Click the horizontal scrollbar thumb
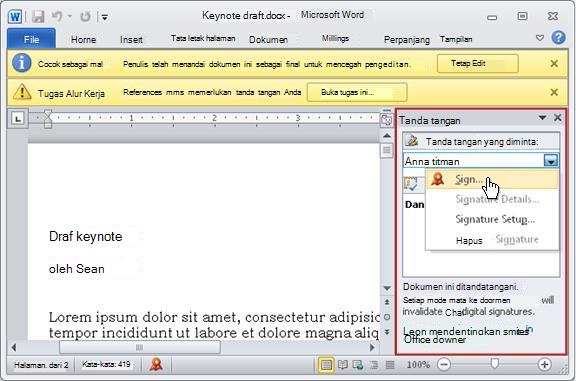 tap(140, 347)
